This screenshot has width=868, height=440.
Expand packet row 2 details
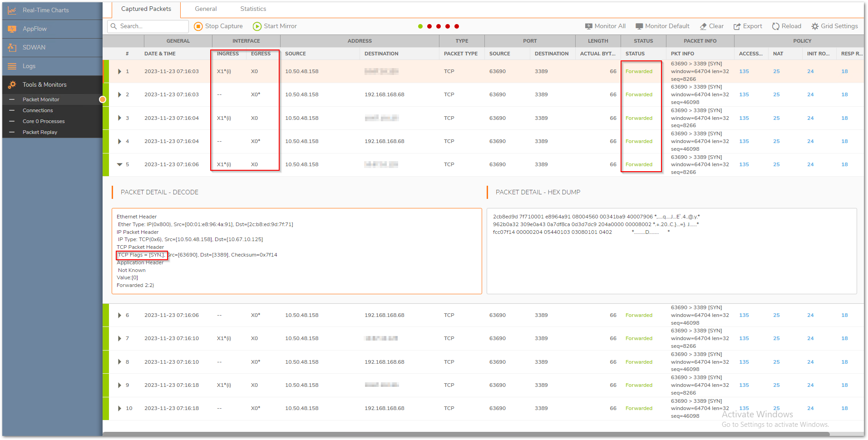click(120, 94)
